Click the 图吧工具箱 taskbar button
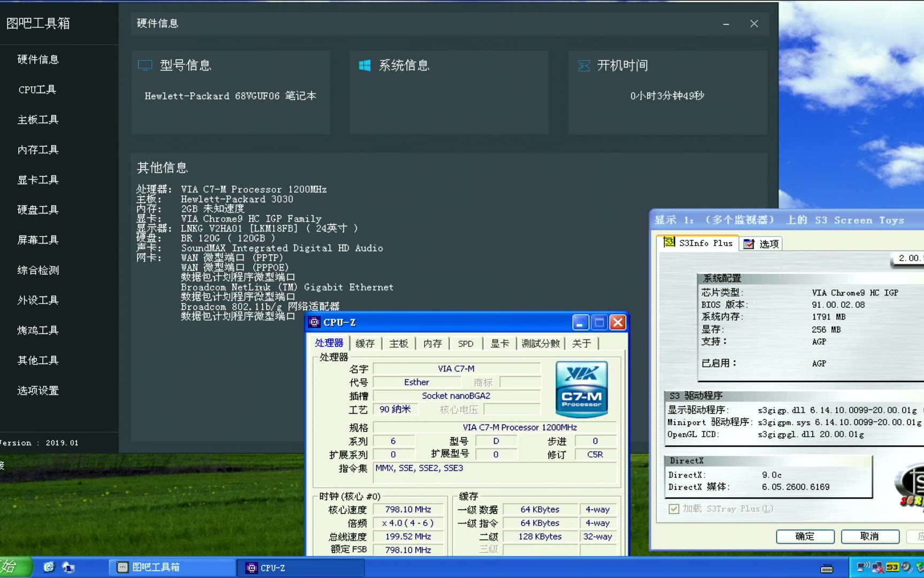This screenshot has height=578, width=924. [x=171, y=567]
